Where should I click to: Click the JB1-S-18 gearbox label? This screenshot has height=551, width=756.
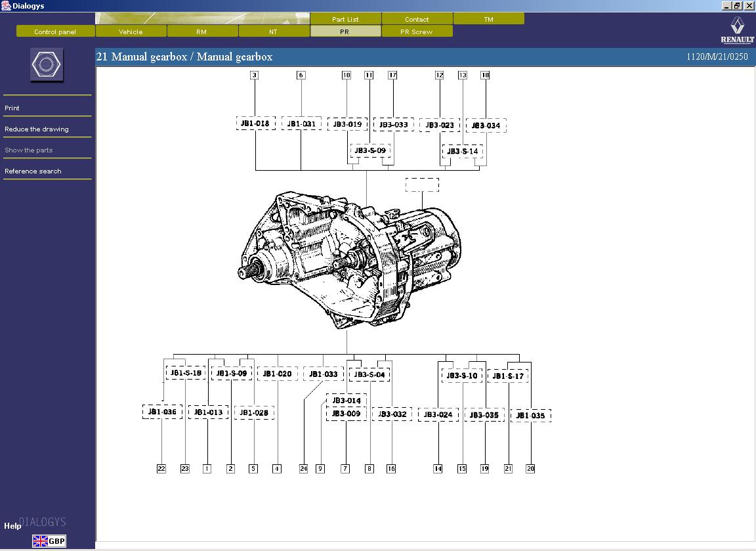pos(186,373)
